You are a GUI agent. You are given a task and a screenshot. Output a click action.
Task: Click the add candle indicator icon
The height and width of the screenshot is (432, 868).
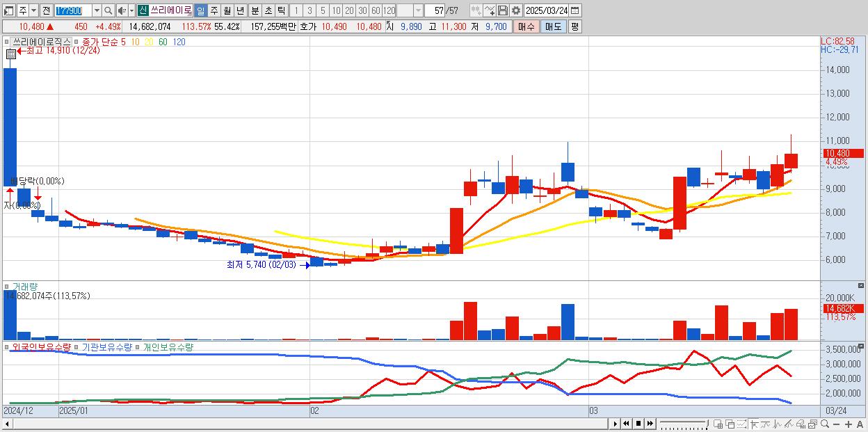[476, 10]
